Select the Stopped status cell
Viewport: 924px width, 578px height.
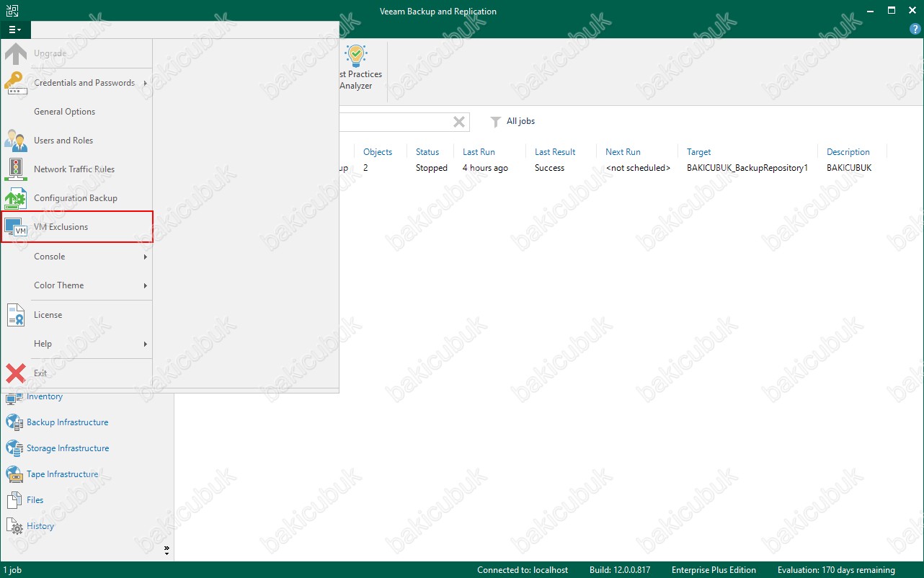point(432,168)
